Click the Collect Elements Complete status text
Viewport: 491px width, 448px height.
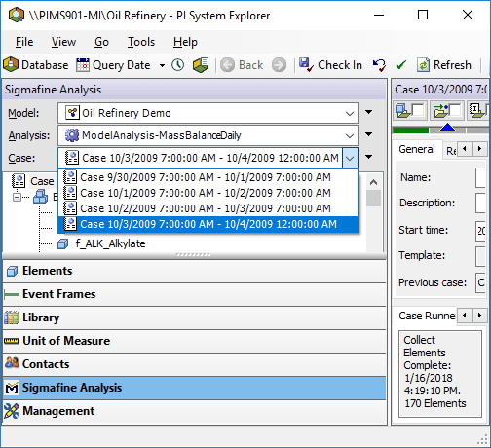point(434,372)
